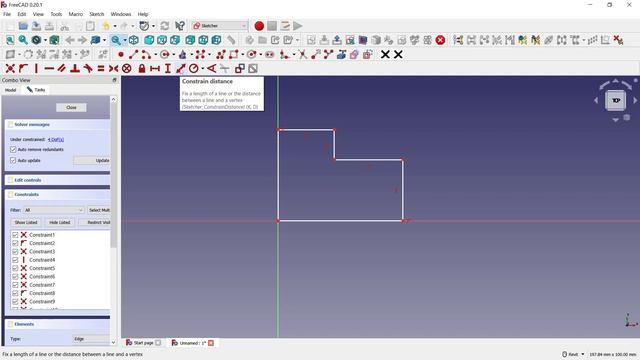Switch to the Start page tab
Image resolution: width=640 pixels, height=360 pixels.
click(143, 343)
